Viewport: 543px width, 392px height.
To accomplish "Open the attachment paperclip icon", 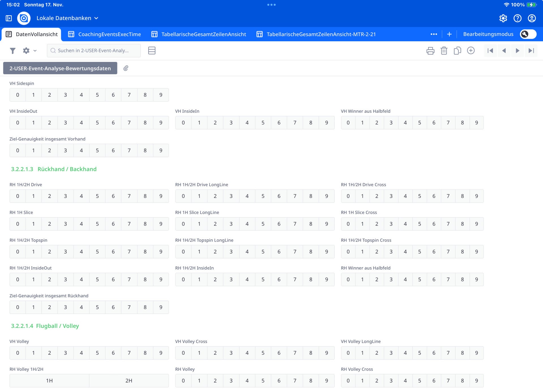I will [126, 68].
